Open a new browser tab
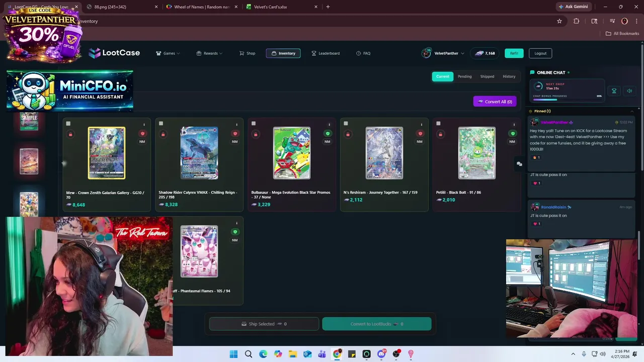Screen dimensions: 644x362 click(x=328, y=7)
